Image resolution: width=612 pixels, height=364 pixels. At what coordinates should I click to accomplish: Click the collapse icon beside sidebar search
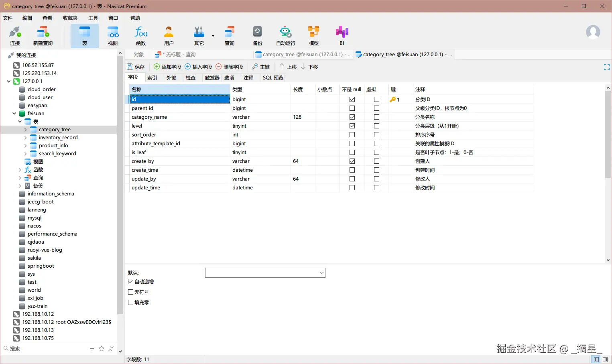[x=111, y=349]
